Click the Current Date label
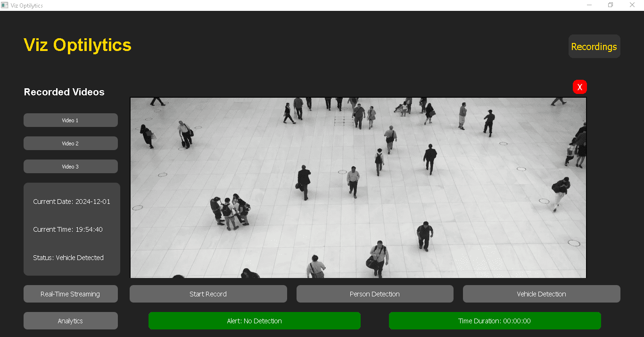 click(72, 202)
